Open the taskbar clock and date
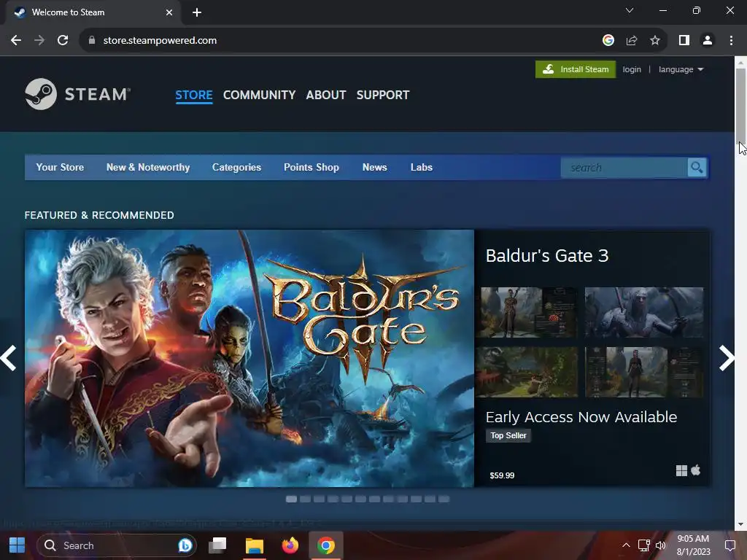 [693, 545]
